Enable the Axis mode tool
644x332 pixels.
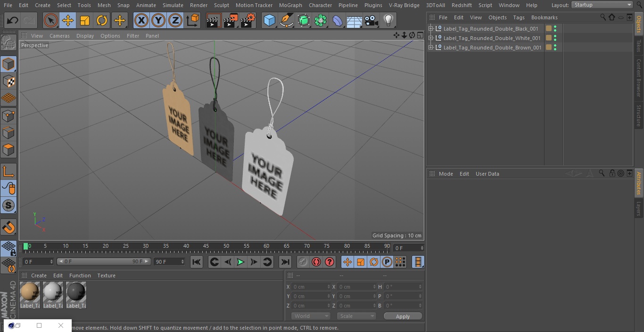pyautogui.click(x=8, y=171)
